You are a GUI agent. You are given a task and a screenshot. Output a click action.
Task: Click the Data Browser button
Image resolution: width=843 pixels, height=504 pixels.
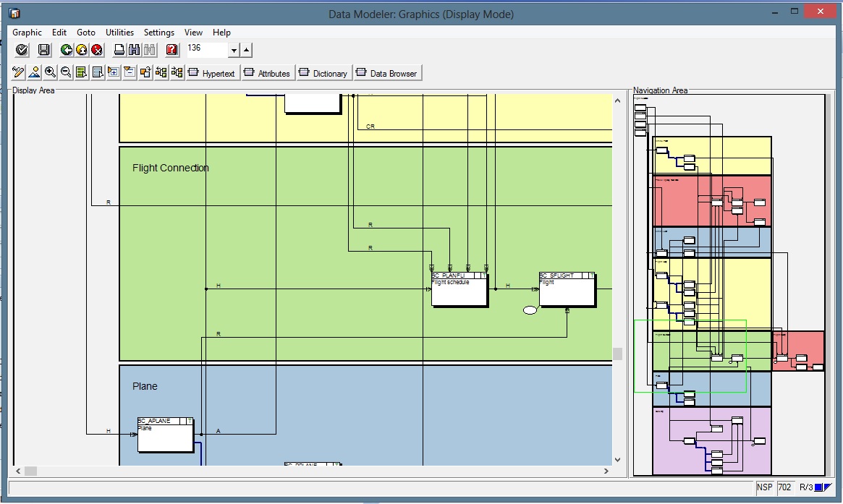386,73
